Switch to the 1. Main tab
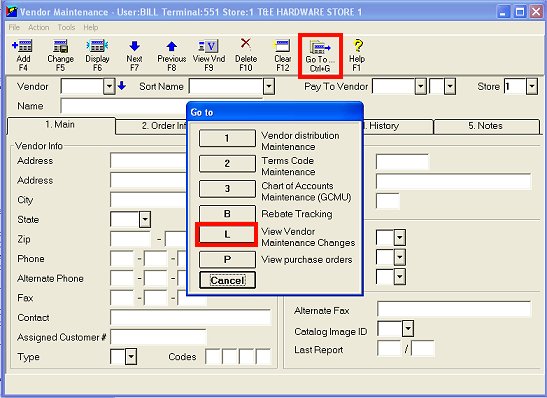The image size is (547, 398). click(x=61, y=125)
